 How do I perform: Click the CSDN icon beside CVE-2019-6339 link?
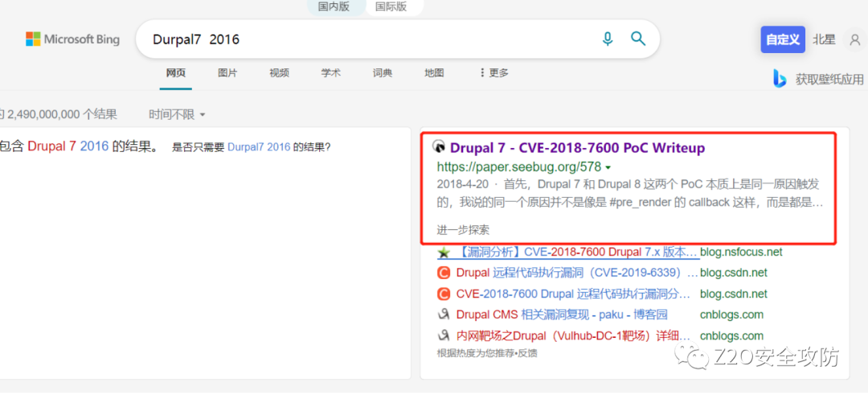(x=444, y=273)
